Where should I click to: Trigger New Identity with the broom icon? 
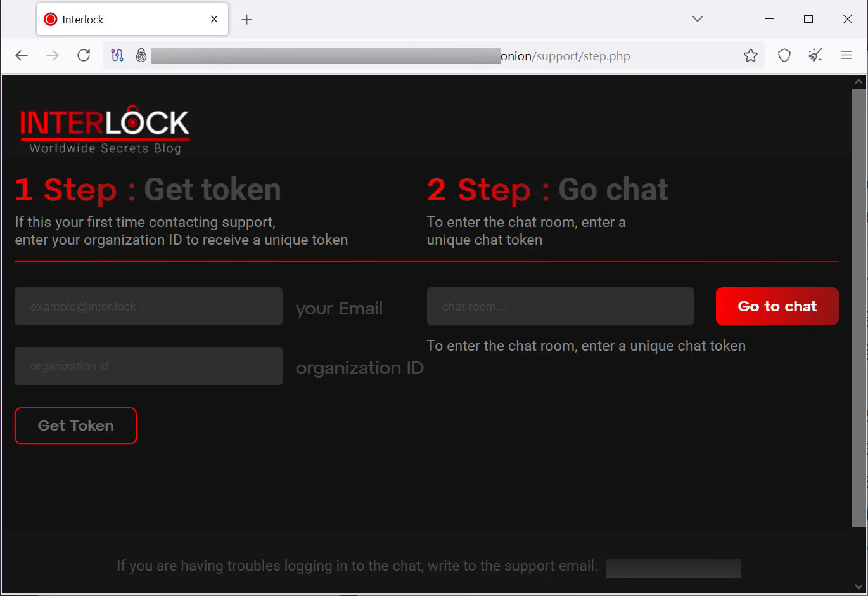815,55
